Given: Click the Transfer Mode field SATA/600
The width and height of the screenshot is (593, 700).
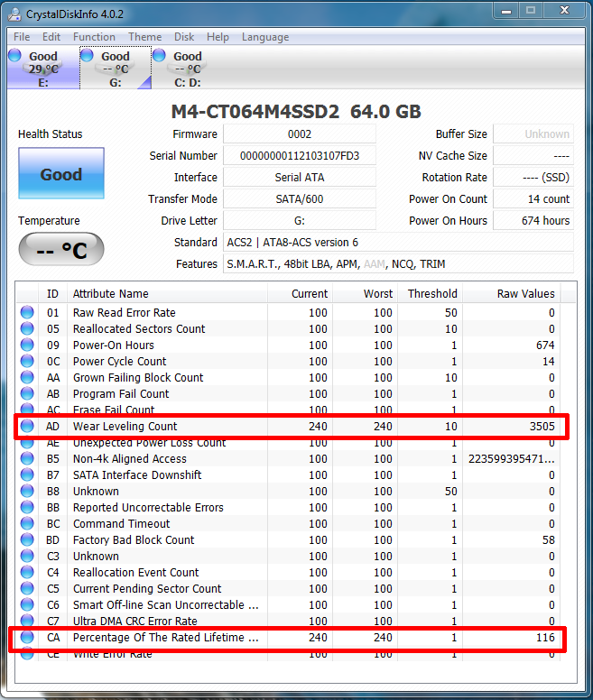Looking at the screenshot, I should 299,198.
